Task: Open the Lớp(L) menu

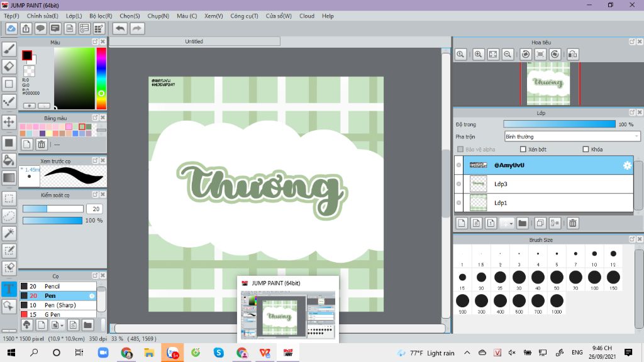Action: pyautogui.click(x=74, y=16)
